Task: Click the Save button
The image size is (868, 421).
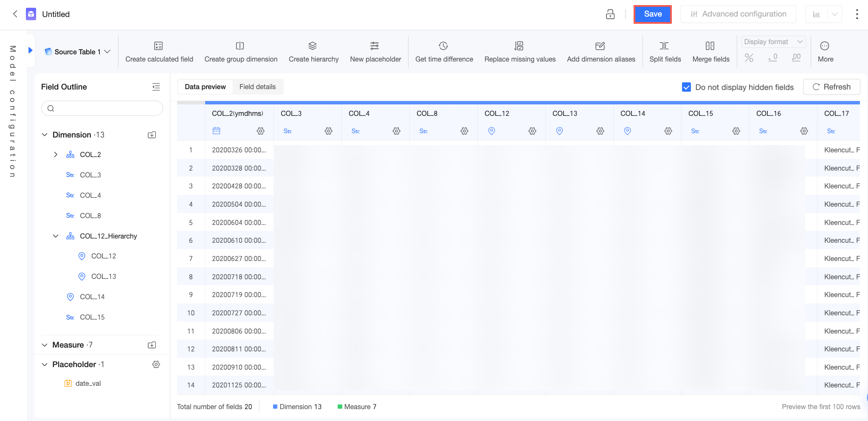Action: pyautogui.click(x=653, y=14)
